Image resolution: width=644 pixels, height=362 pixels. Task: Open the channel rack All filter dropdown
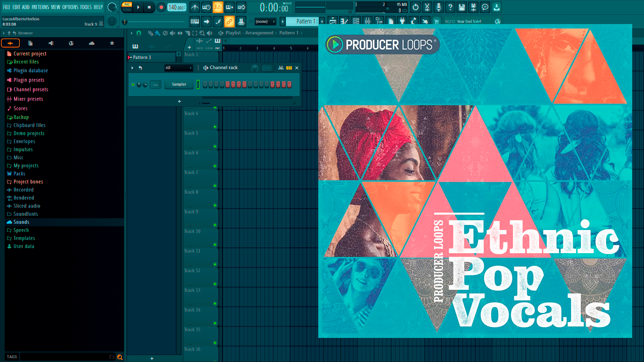tap(179, 68)
